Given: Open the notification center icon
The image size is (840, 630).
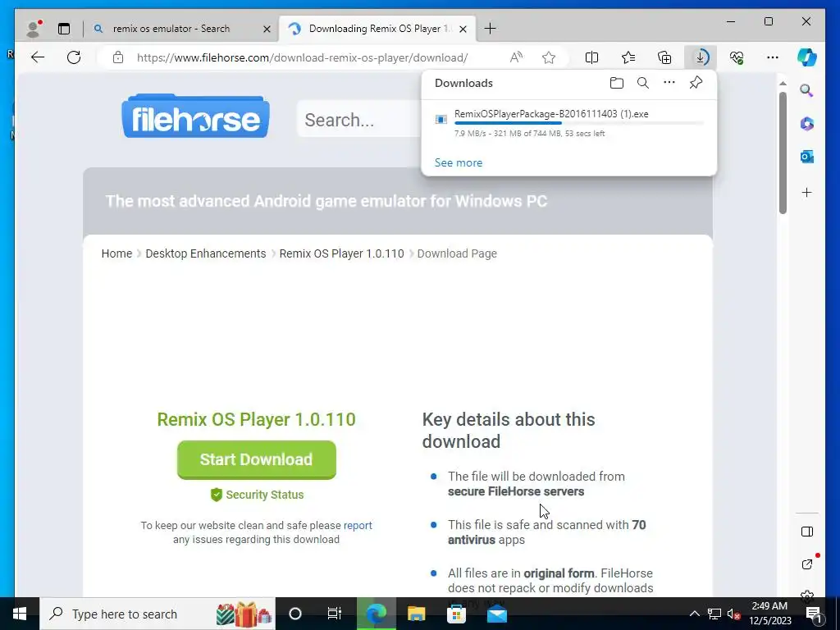Looking at the screenshot, I should [x=813, y=614].
